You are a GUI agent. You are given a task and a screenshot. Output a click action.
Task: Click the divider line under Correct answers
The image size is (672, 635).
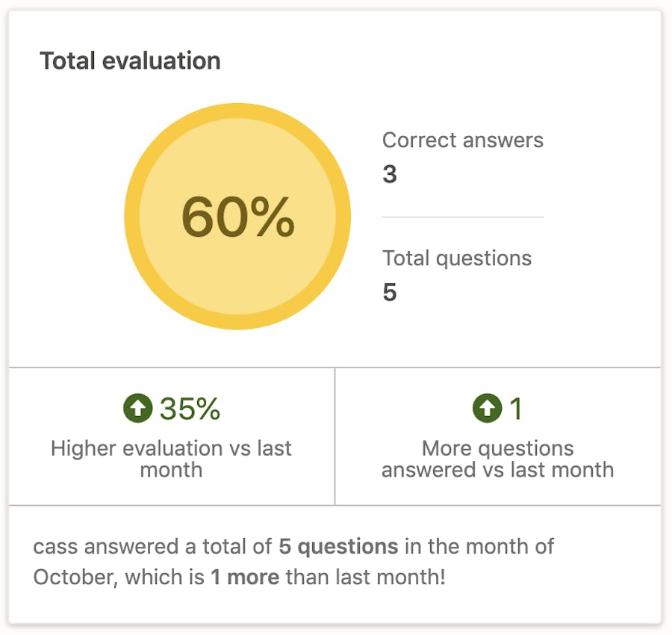(462, 217)
